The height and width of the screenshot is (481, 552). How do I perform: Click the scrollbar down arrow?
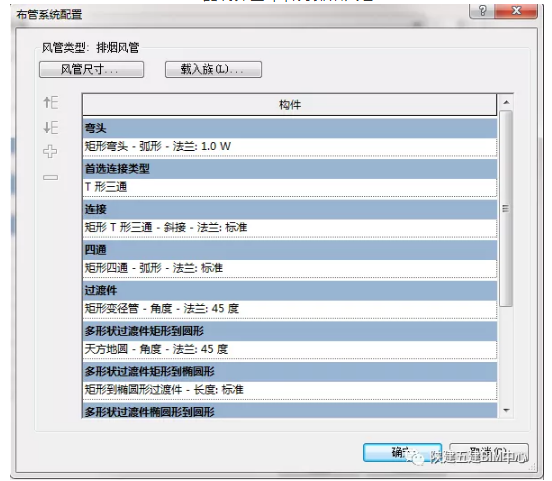pos(506,410)
